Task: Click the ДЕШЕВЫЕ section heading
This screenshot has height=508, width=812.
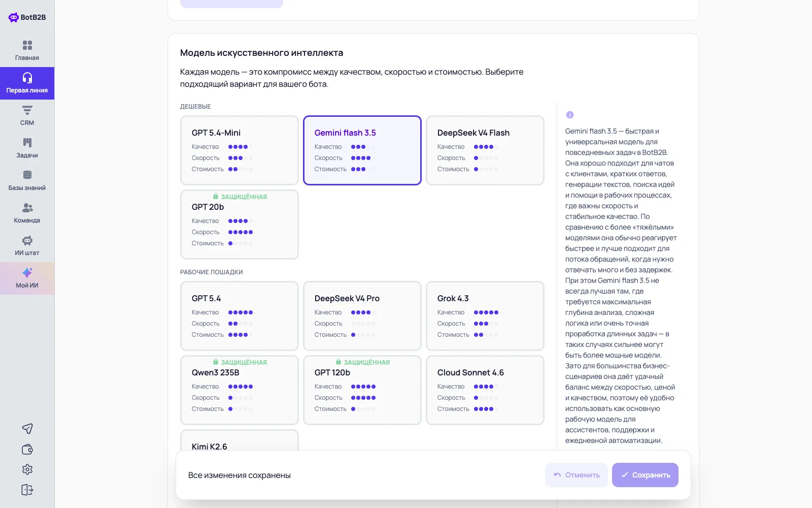Action: coord(195,107)
